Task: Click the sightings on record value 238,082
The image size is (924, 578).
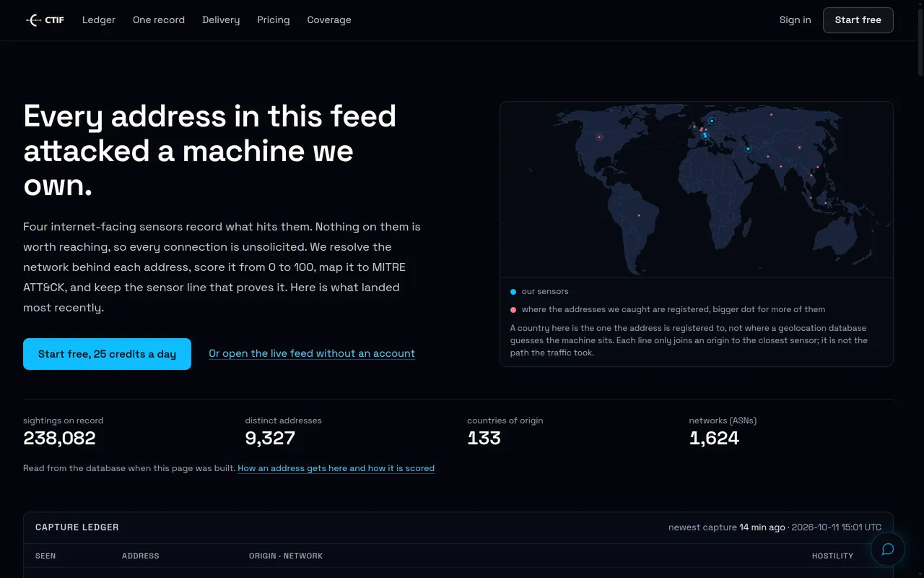Action: tap(59, 438)
